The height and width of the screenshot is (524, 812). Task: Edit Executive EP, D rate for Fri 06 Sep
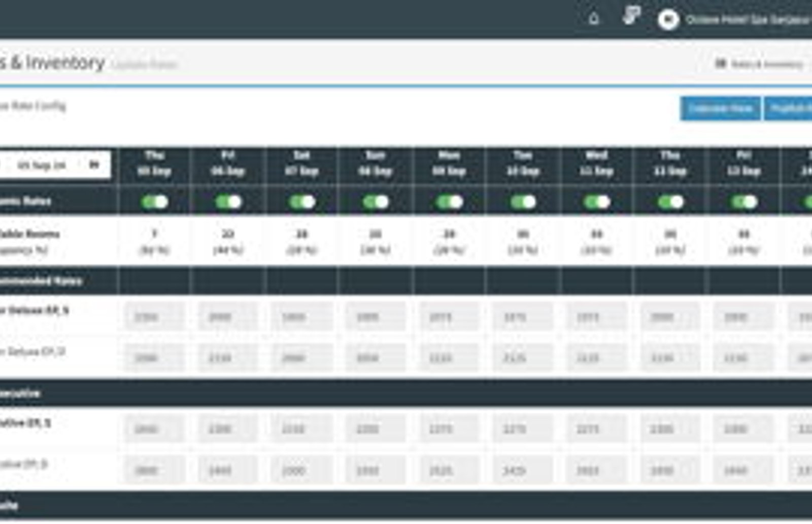[x=228, y=470]
